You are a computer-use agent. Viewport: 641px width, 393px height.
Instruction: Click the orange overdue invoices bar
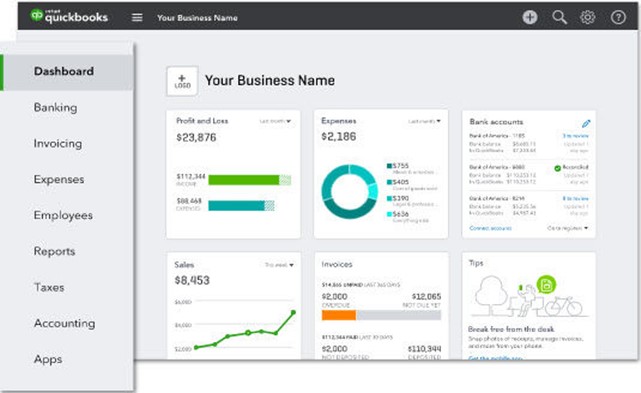(x=339, y=315)
